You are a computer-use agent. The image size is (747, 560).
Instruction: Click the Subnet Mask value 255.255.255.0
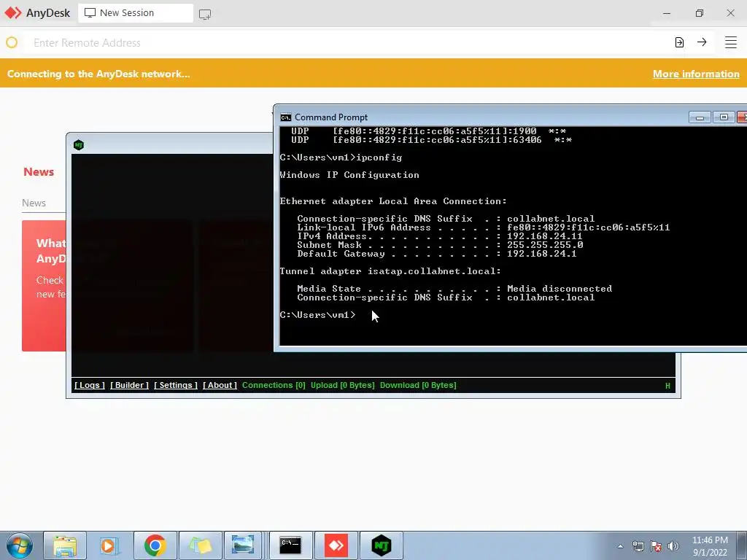[x=545, y=245]
